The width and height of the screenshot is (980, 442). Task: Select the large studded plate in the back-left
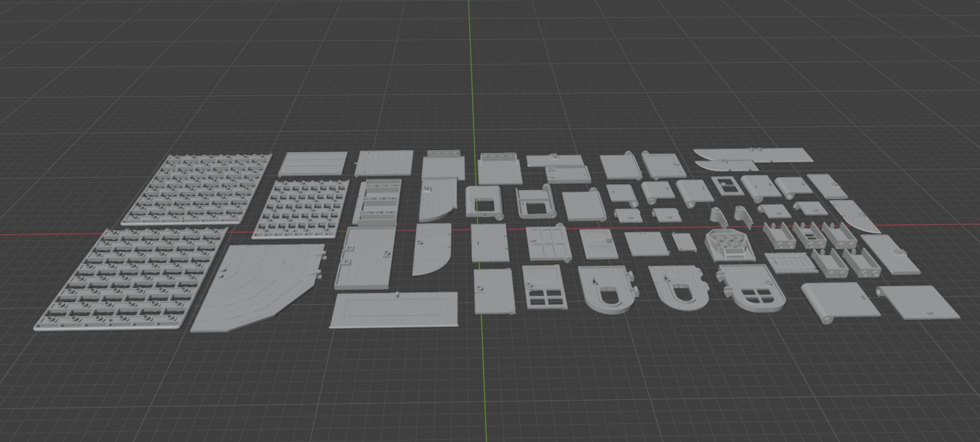[196, 189]
